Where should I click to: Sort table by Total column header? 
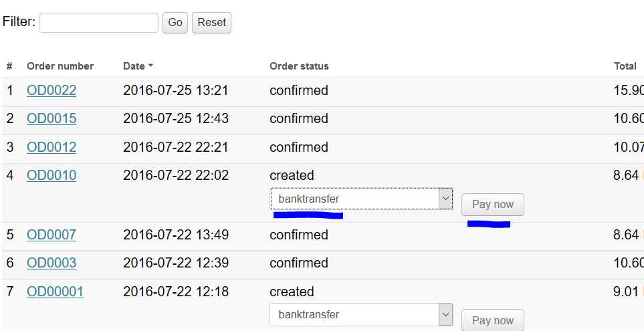pyautogui.click(x=625, y=66)
